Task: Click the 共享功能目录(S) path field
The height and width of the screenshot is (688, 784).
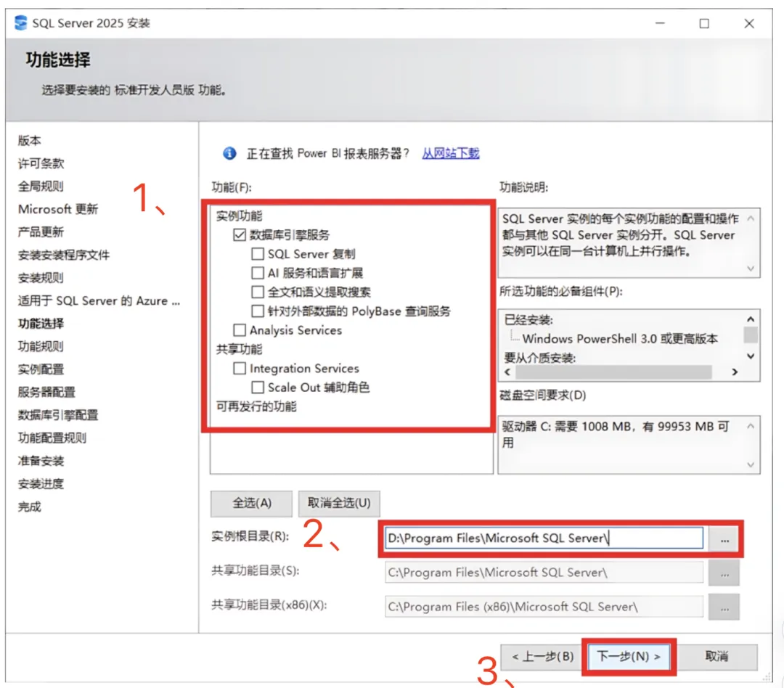Action: coord(544,573)
